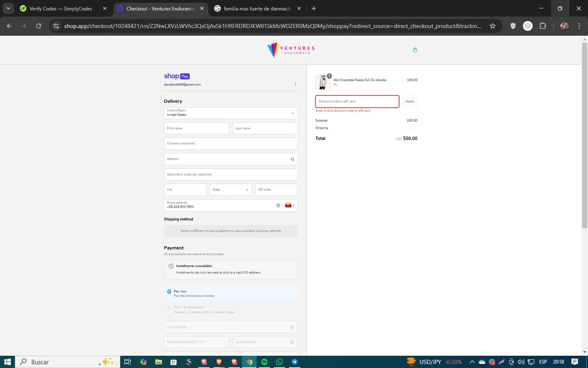Click the phone number field
The width and height of the screenshot is (588, 368).
pyautogui.click(x=230, y=205)
